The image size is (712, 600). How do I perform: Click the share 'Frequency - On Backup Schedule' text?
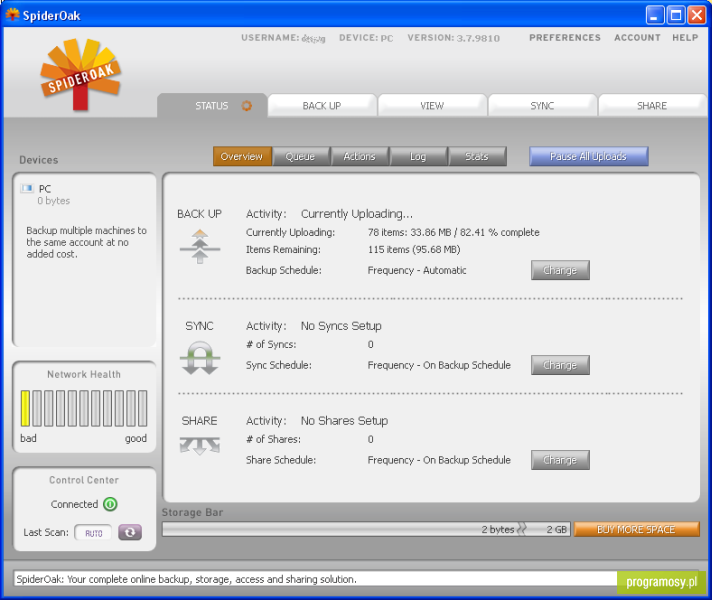(439, 460)
